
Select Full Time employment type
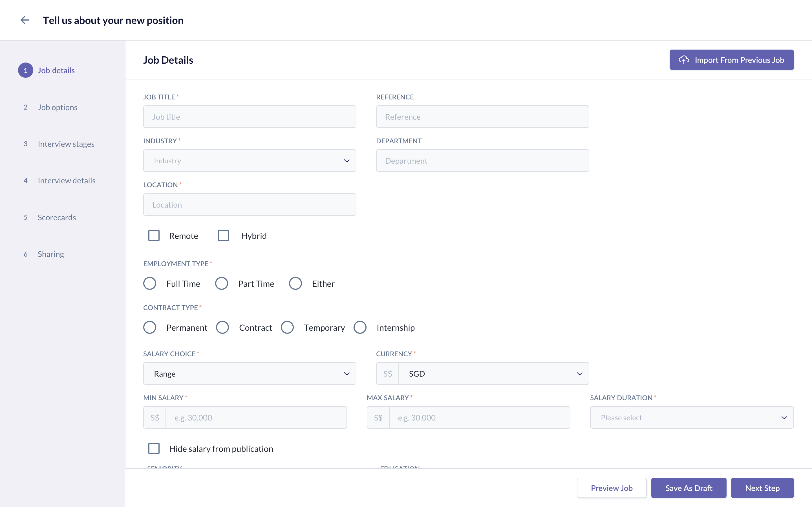(x=150, y=284)
